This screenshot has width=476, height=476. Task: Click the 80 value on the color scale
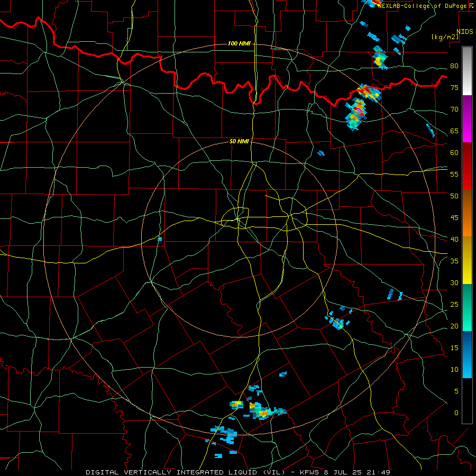click(454, 66)
